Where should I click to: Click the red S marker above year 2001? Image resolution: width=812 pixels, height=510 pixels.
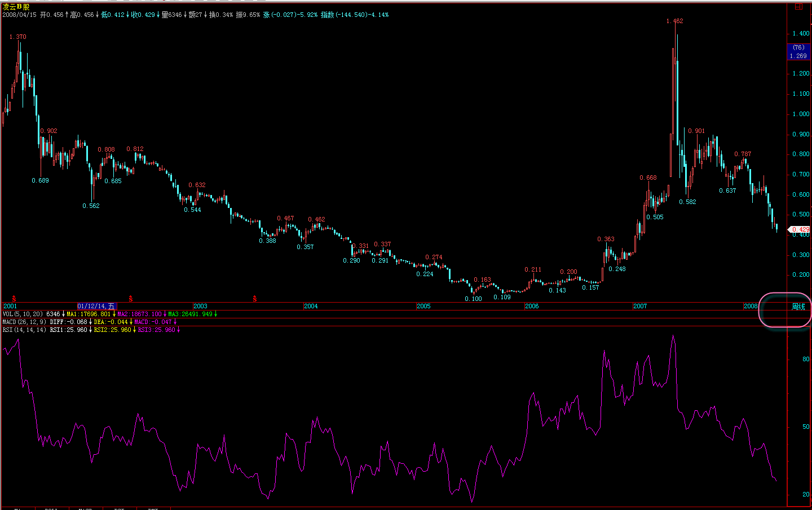click(x=14, y=299)
